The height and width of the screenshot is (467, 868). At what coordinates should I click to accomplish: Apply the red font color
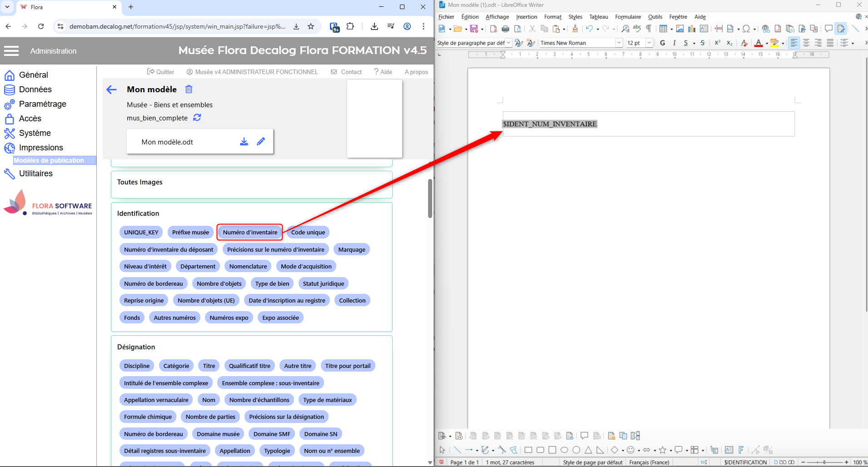point(758,43)
